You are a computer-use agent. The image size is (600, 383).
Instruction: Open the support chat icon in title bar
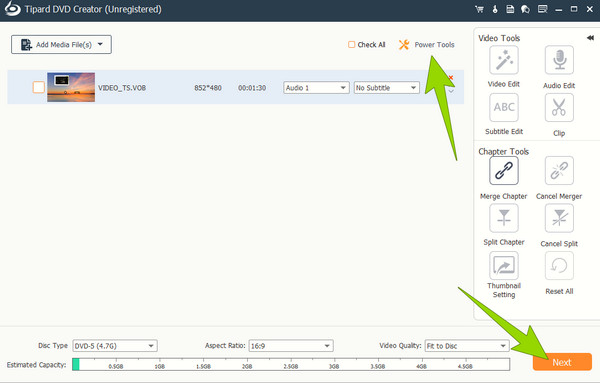[525, 9]
